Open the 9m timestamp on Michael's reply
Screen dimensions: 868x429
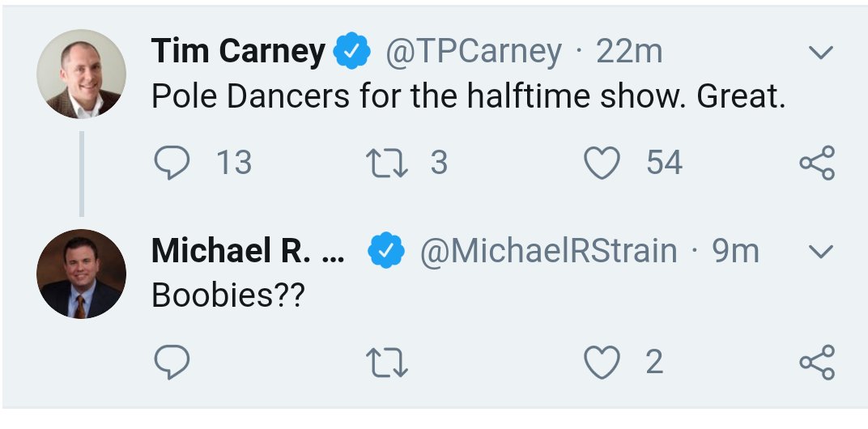click(735, 252)
